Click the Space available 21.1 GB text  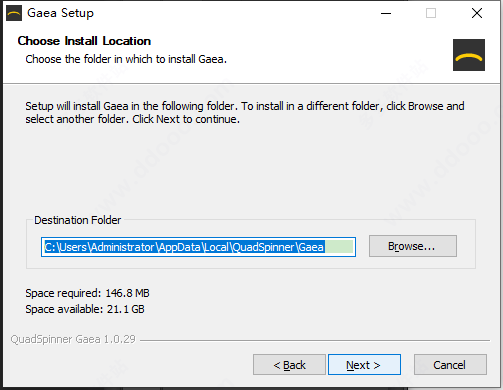point(85,309)
